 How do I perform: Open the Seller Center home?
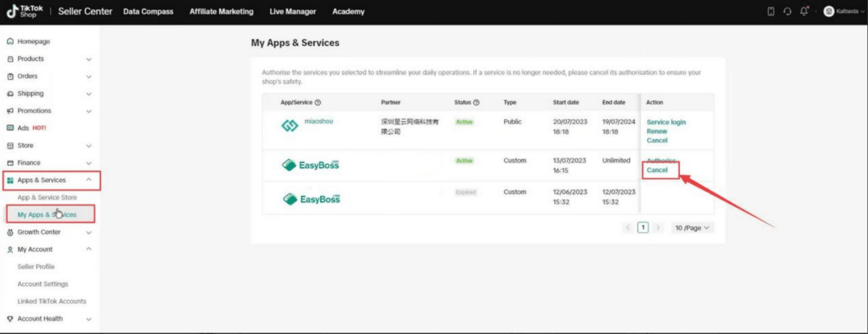point(85,11)
